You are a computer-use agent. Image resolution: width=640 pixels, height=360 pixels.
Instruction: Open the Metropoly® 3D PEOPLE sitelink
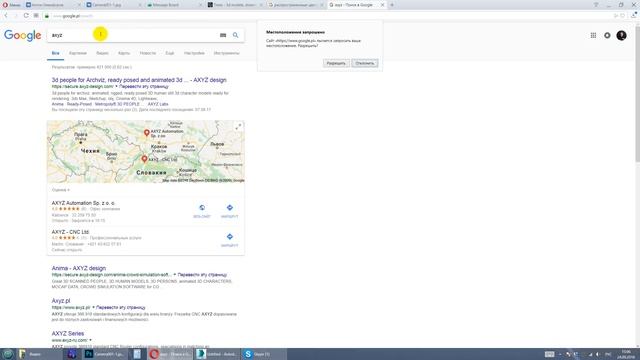(119, 104)
